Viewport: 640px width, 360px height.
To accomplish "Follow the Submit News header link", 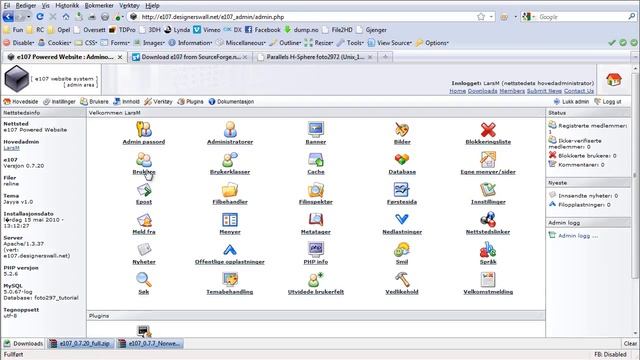I will pyautogui.click(x=544, y=91).
